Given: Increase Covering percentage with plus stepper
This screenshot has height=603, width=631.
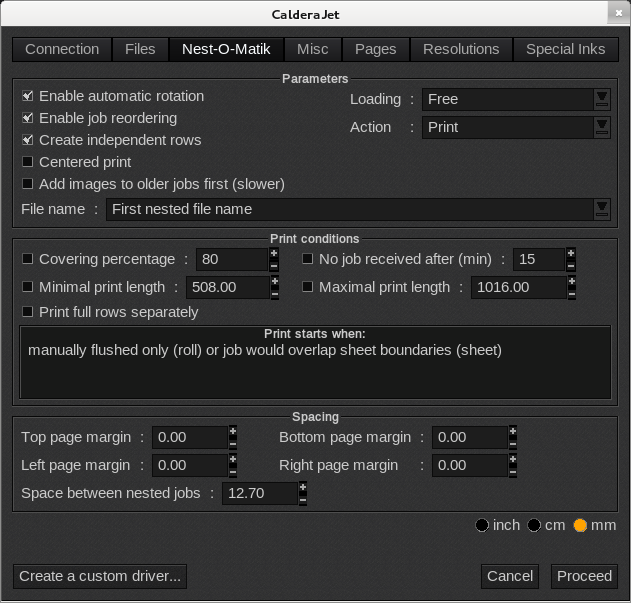Looking at the screenshot, I should coord(274,253).
